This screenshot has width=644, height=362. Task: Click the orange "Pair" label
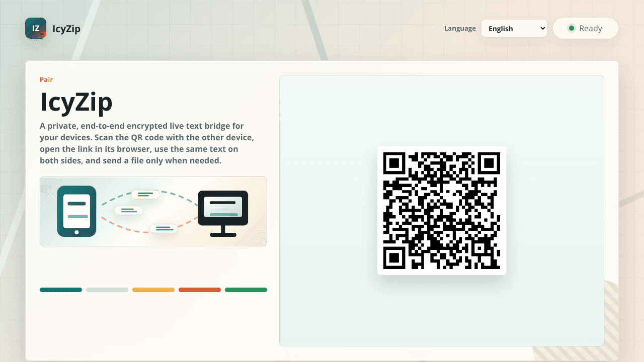[46, 79]
